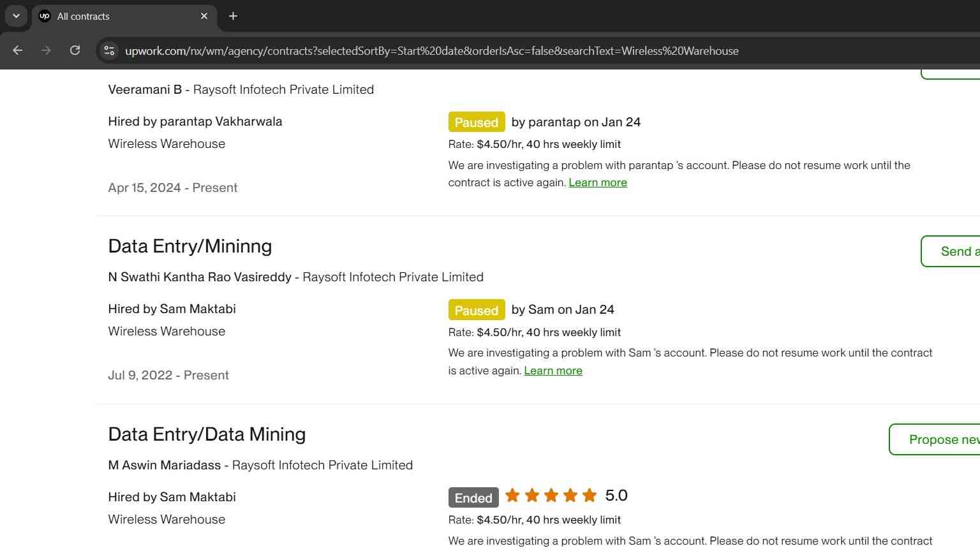Select Veeramani B - Raysoft Infotech Private Limited
980x551 pixels.
(x=241, y=89)
